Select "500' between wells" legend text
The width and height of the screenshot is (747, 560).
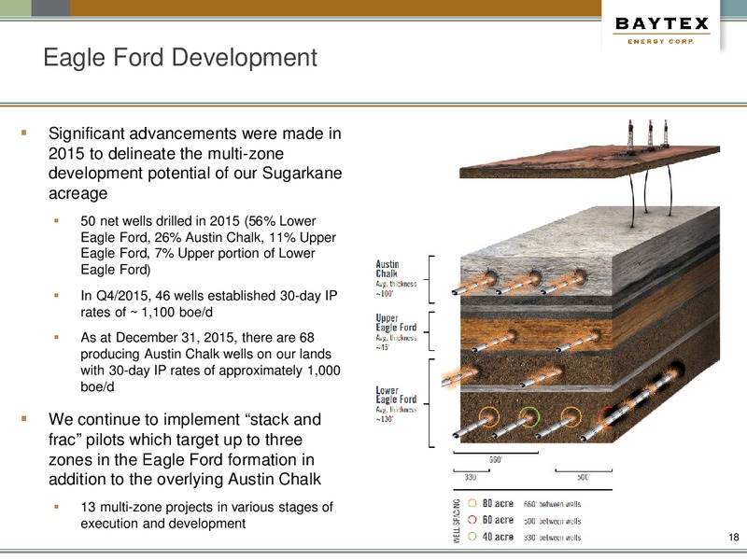point(552,521)
